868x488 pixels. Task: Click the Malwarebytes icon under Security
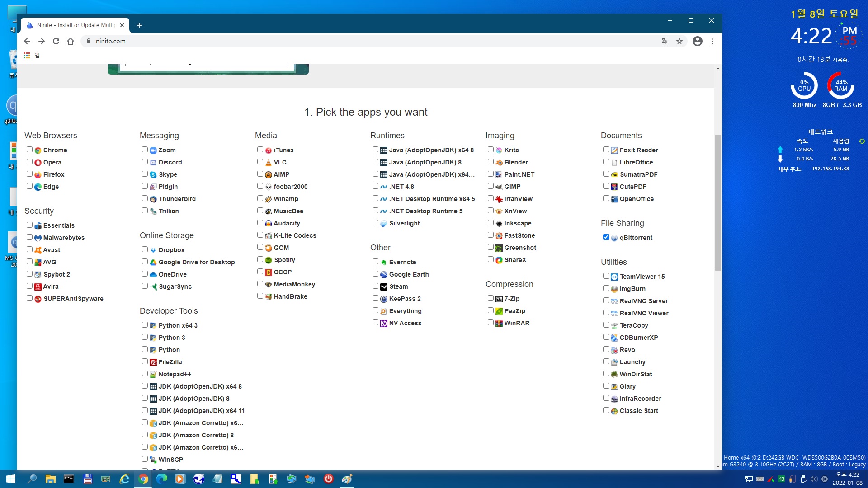pyautogui.click(x=38, y=238)
